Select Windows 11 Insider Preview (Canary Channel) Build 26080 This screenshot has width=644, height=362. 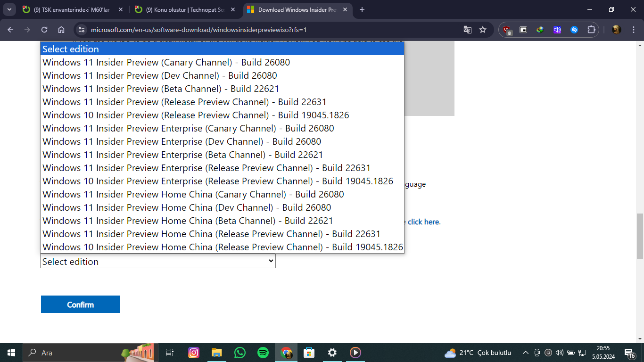point(222,62)
